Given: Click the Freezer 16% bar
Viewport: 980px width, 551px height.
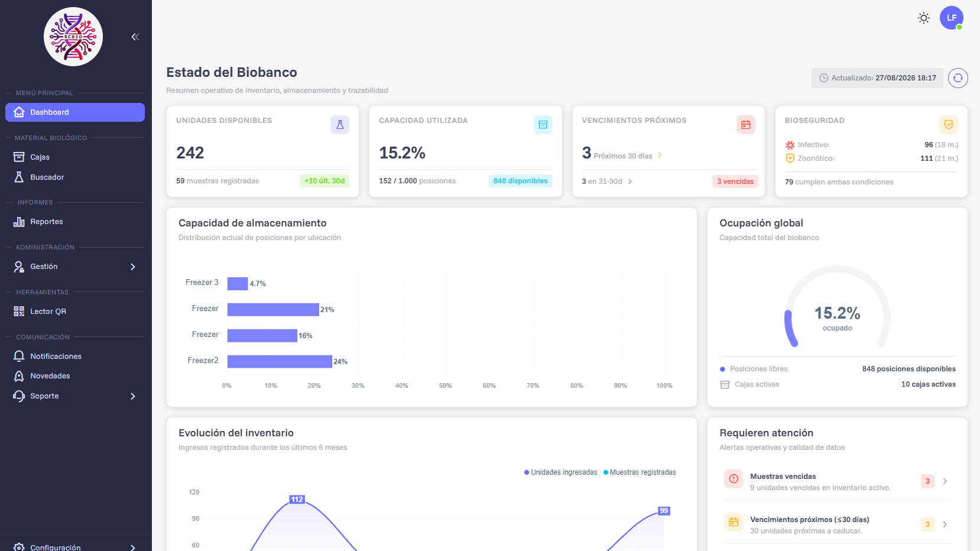Looking at the screenshot, I should 262,336.
